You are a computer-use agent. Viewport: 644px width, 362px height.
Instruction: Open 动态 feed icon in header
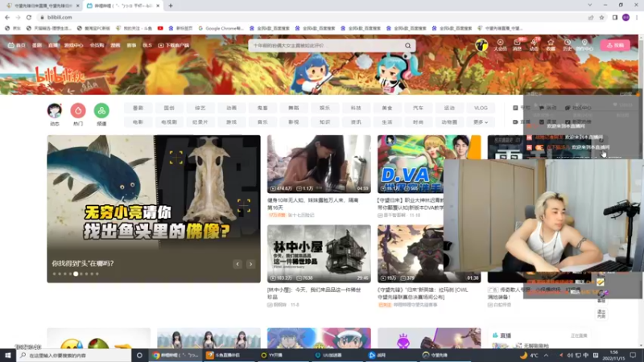[534, 45]
